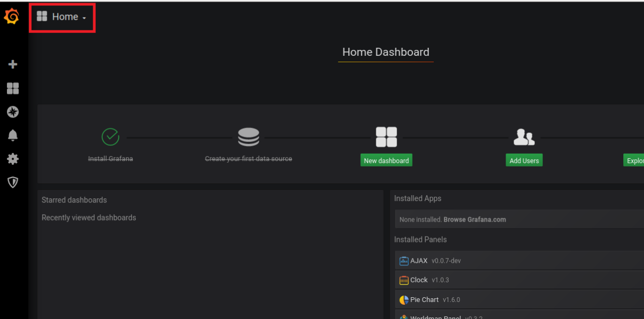This screenshot has width=644, height=319.
Task: Click the Installed Panels heading
Action: (420, 239)
